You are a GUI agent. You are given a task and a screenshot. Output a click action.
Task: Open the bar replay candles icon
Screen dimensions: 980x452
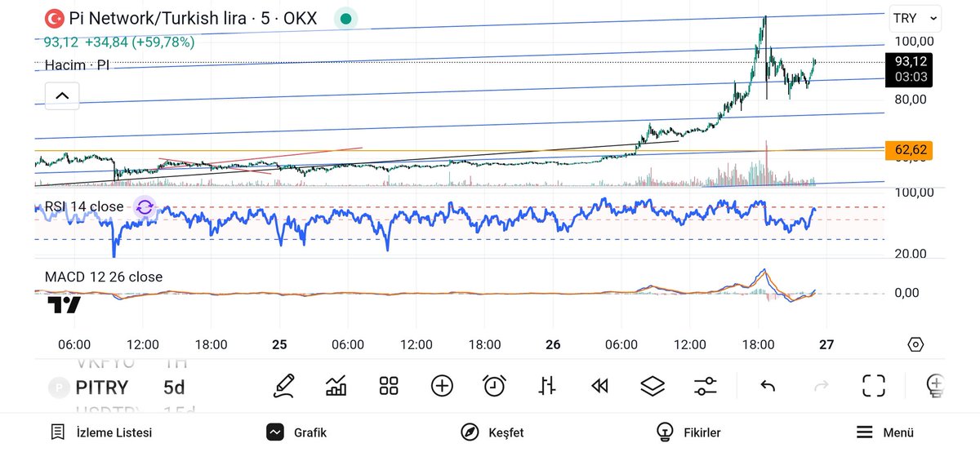point(547,385)
